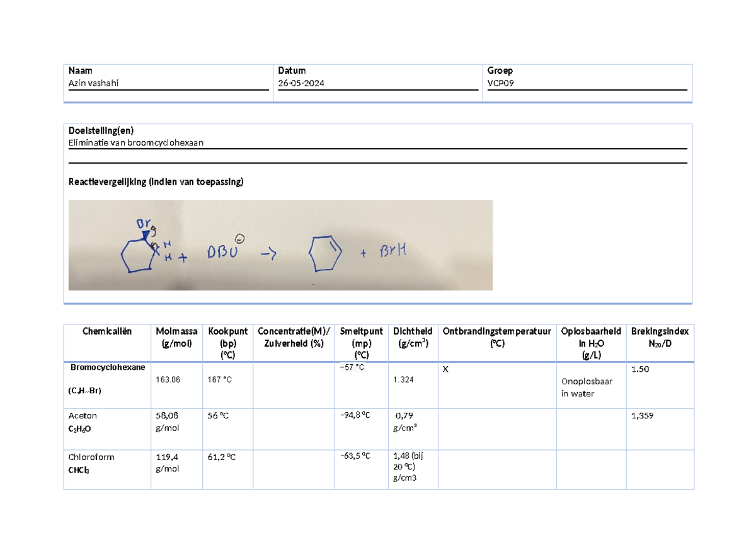Click the Reactievergelijking heading

point(155,182)
